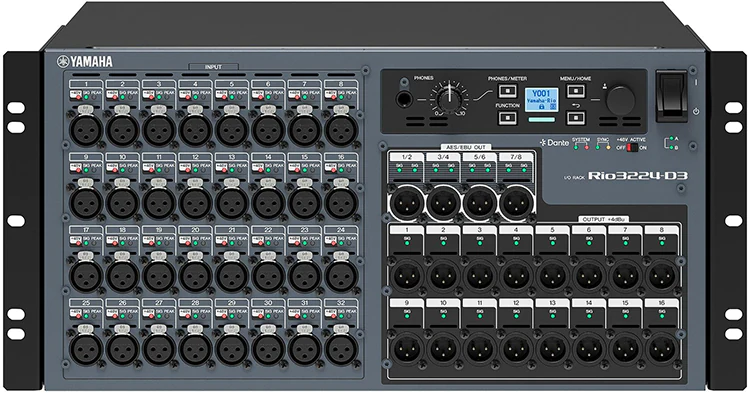Click the large rotary encoder knob
Screen dimensions: 750x393
[x=620, y=100]
